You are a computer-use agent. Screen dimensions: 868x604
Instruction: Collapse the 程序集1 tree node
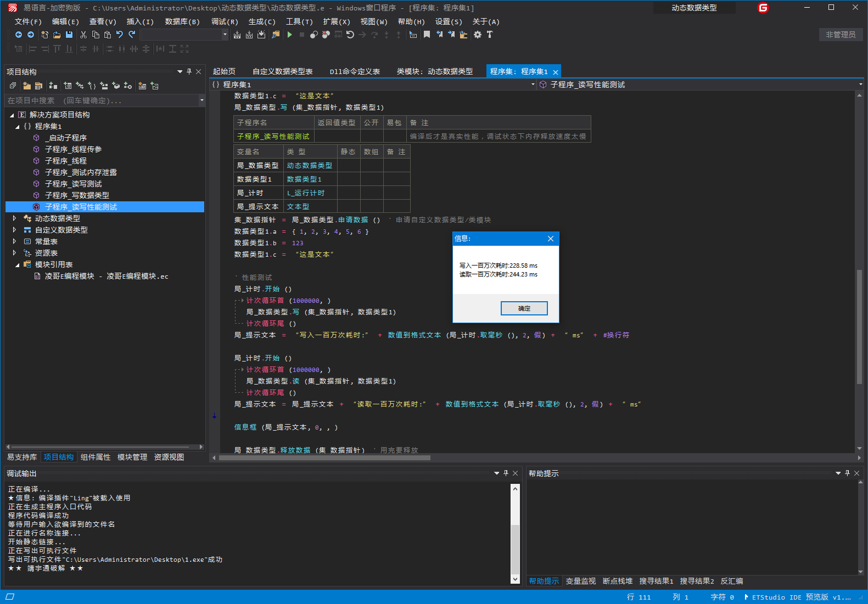point(17,127)
